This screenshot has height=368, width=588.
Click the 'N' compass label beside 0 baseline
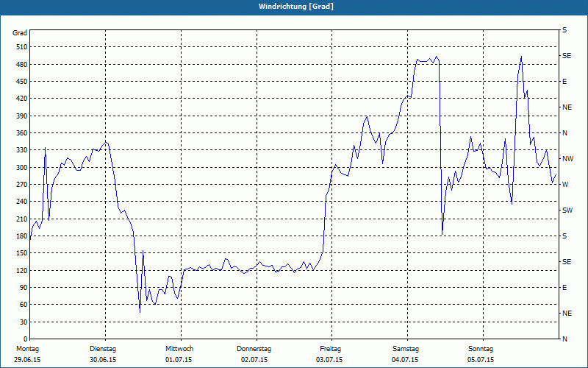click(564, 339)
